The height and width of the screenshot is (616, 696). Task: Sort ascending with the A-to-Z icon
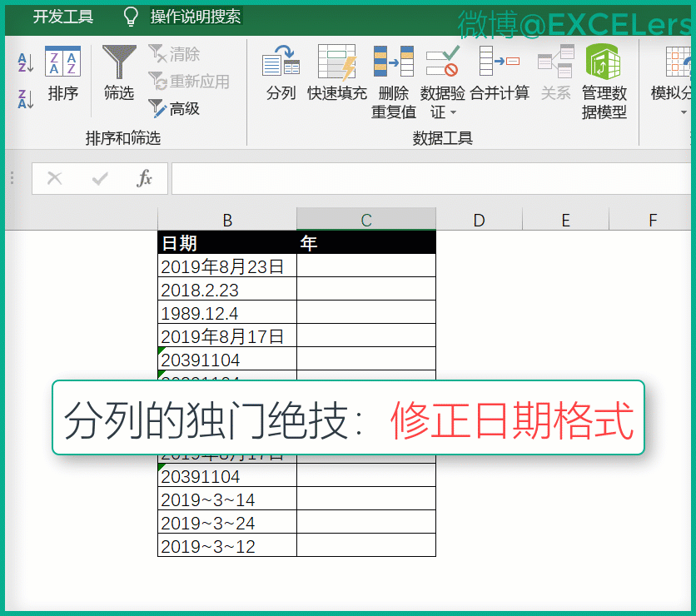coord(25,62)
